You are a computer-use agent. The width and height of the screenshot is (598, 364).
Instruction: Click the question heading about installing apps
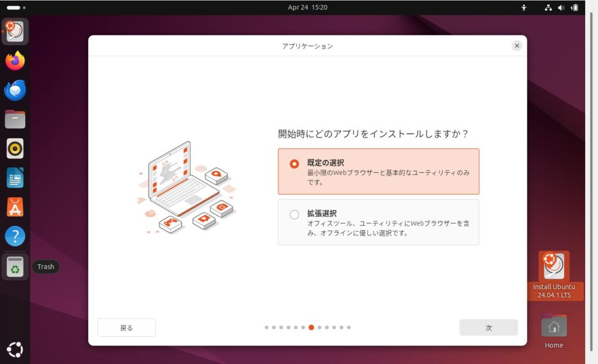(x=373, y=134)
